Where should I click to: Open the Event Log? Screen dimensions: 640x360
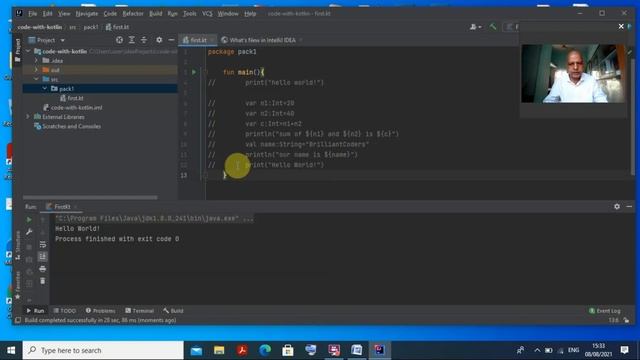click(604, 311)
